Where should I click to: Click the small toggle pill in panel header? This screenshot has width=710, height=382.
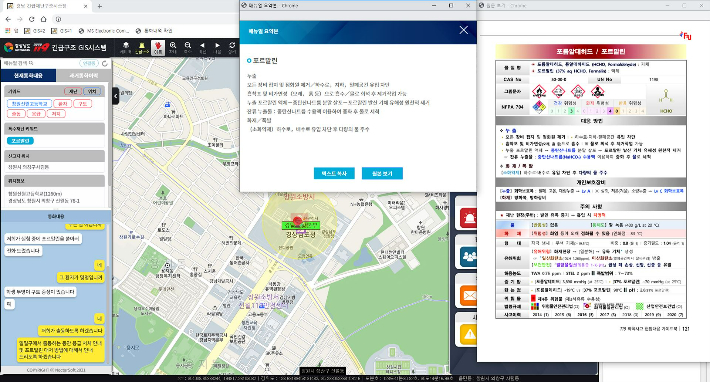[x=89, y=63]
